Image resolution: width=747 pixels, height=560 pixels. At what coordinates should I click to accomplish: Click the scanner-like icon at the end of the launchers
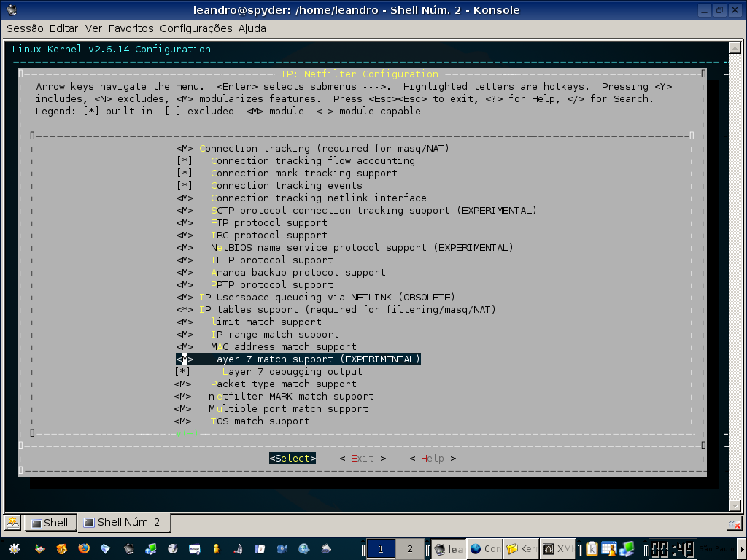pos(326,549)
